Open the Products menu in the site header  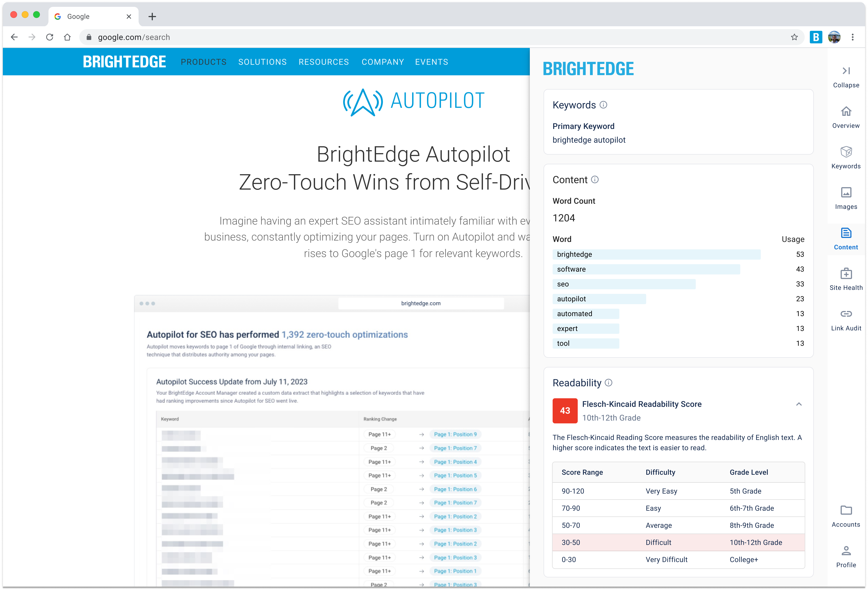[204, 62]
